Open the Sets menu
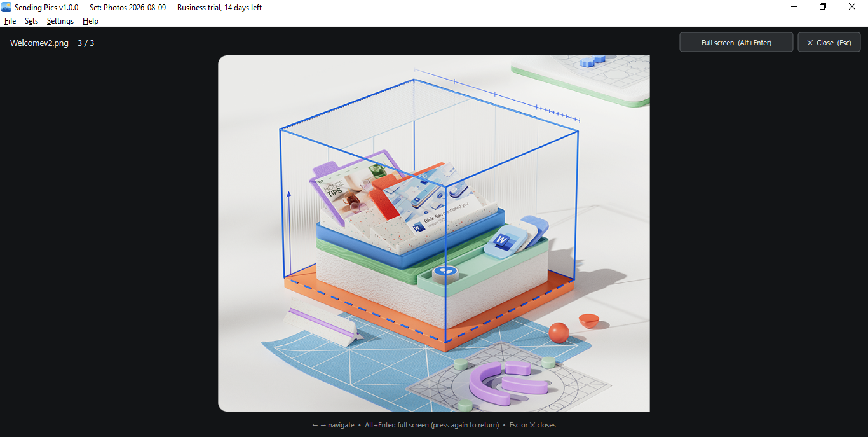 tap(32, 21)
